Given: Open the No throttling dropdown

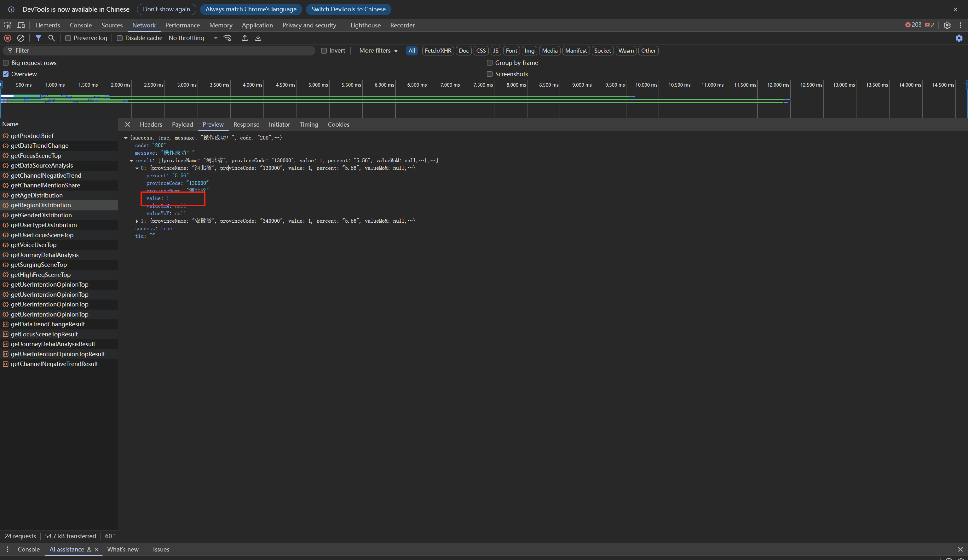Looking at the screenshot, I should point(193,38).
